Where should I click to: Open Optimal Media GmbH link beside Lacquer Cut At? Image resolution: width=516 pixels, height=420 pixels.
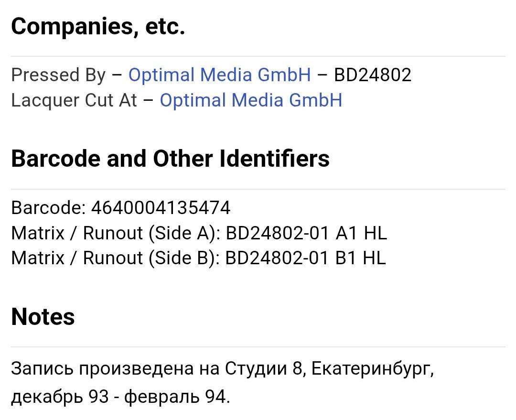[x=251, y=100]
